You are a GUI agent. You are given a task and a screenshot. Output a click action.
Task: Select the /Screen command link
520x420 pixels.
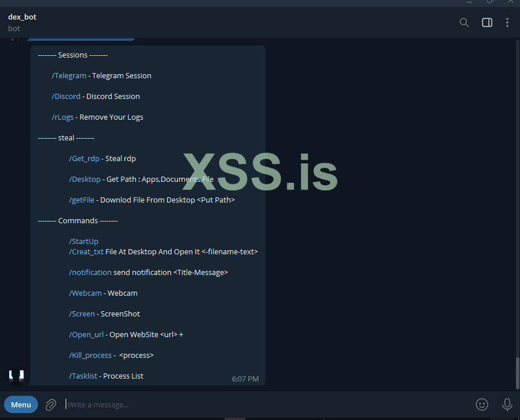pos(82,314)
